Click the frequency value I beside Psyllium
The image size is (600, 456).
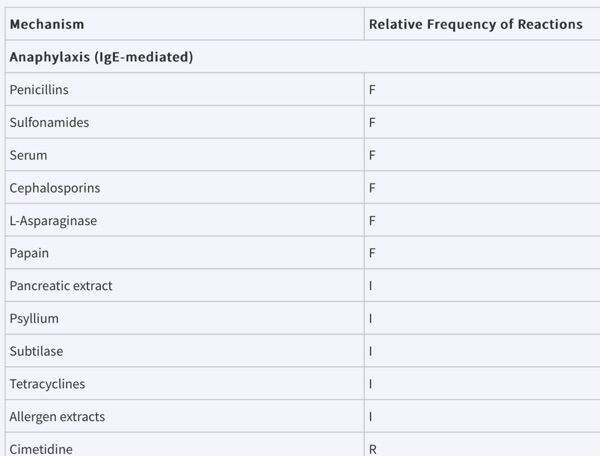coord(371,318)
